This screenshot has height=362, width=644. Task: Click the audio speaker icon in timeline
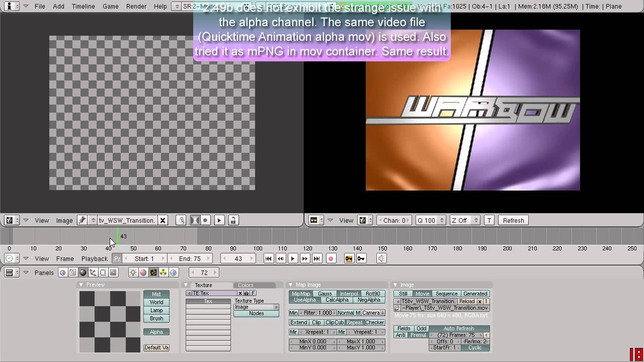[x=381, y=258]
